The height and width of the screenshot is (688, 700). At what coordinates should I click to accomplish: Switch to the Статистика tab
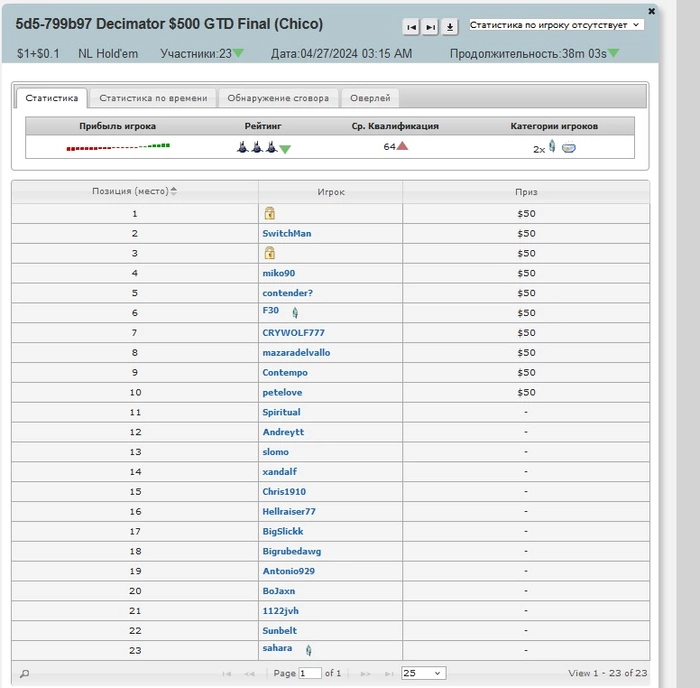51,98
